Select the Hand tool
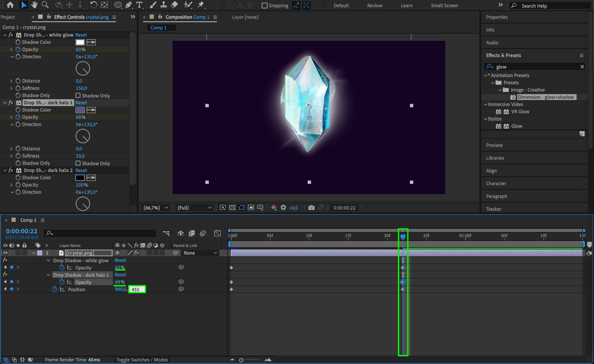The height and width of the screenshot is (364, 594). (34, 5)
